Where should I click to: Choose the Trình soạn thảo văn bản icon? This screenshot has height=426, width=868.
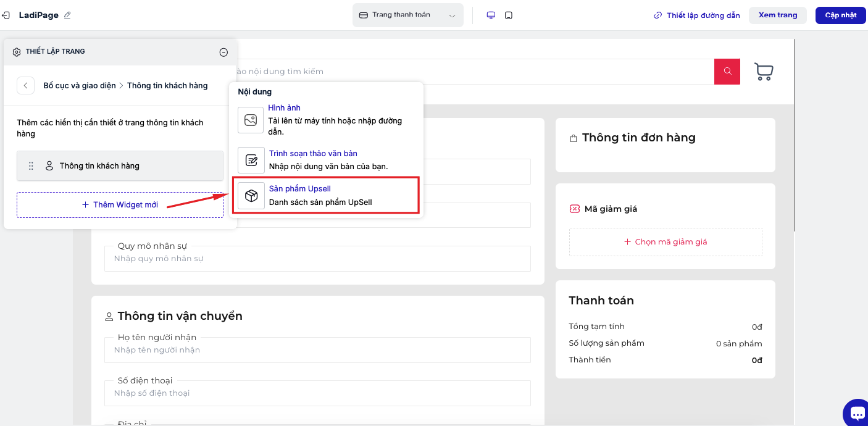[x=251, y=161]
